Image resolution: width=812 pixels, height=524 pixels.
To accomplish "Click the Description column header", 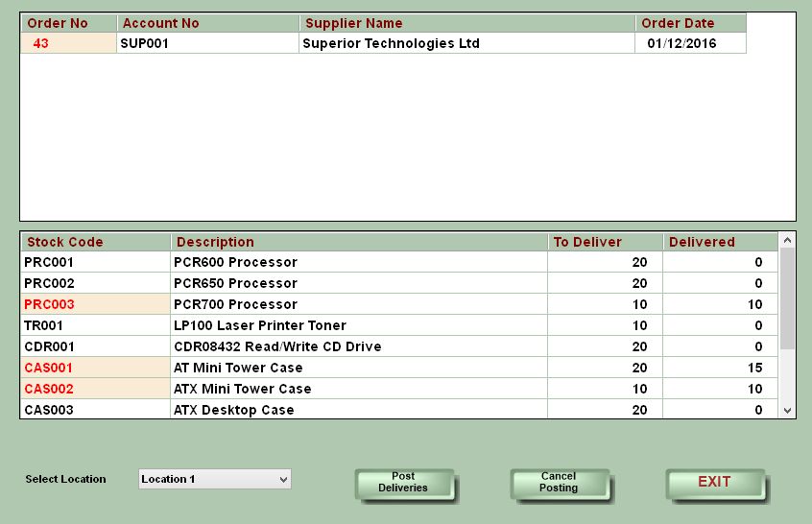I will (x=359, y=242).
